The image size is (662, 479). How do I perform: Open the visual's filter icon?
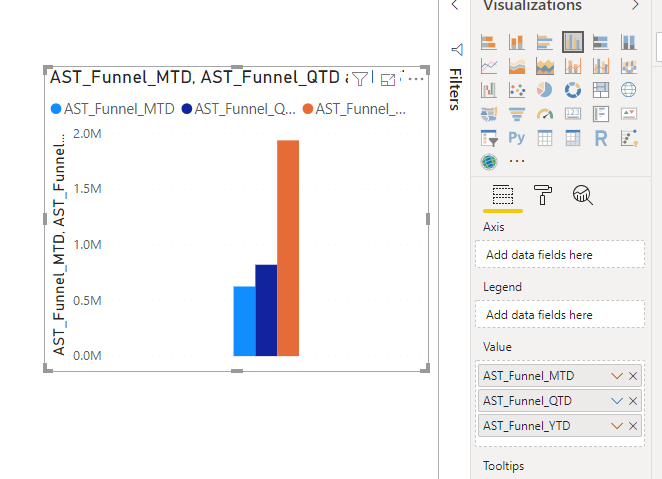359,79
